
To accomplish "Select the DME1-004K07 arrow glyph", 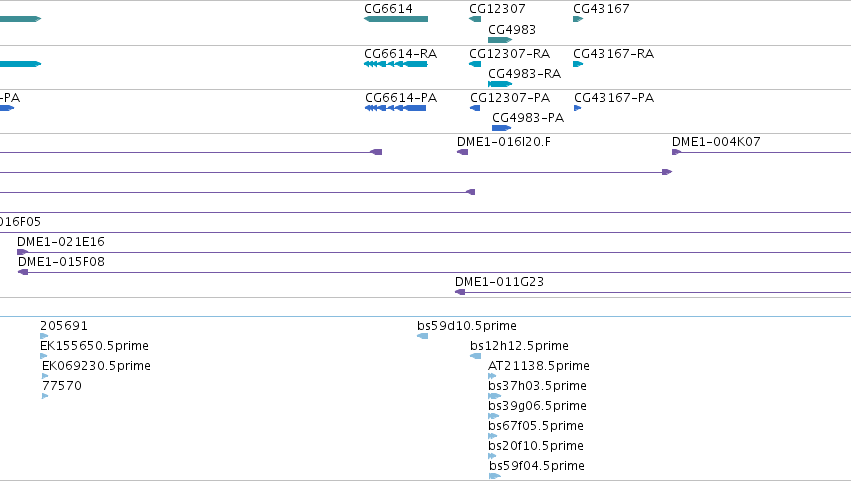I will [676, 152].
